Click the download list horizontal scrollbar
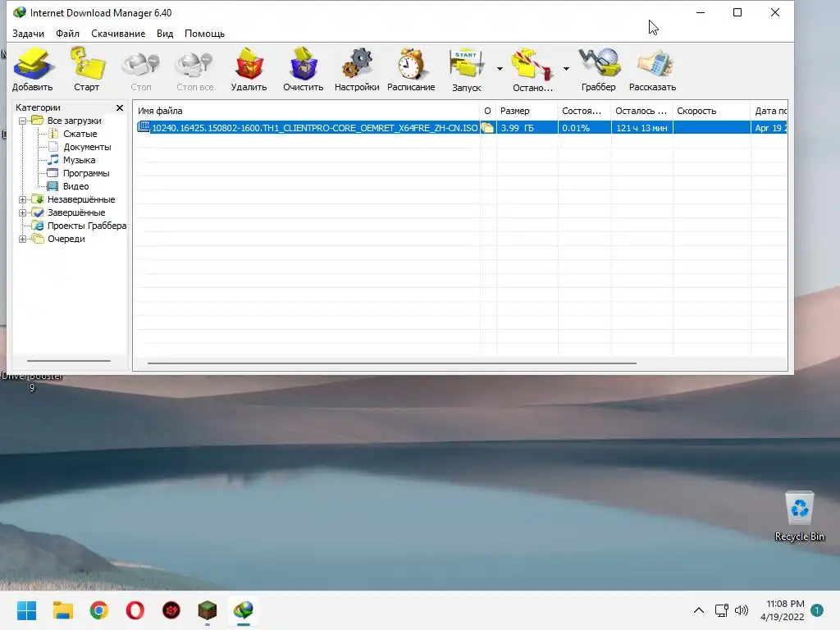Image resolution: width=840 pixels, height=630 pixels. click(392, 363)
